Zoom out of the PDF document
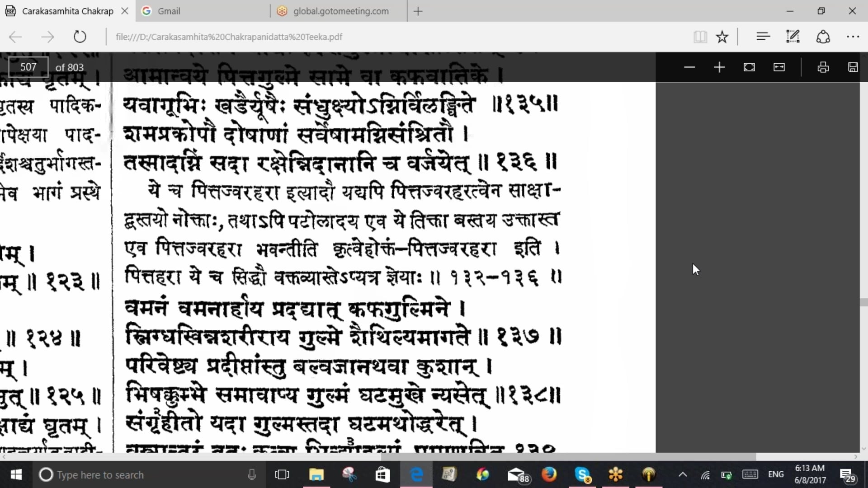 point(689,67)
